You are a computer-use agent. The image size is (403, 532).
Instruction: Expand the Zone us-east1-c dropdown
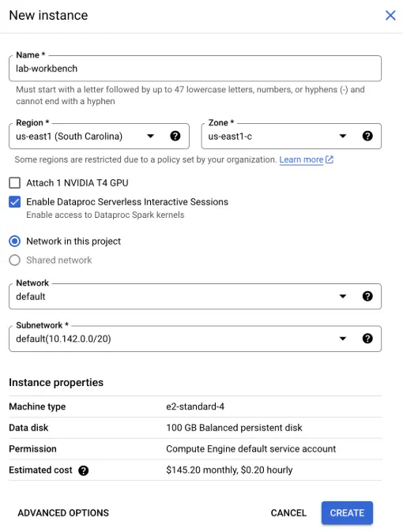coord(343,136)
